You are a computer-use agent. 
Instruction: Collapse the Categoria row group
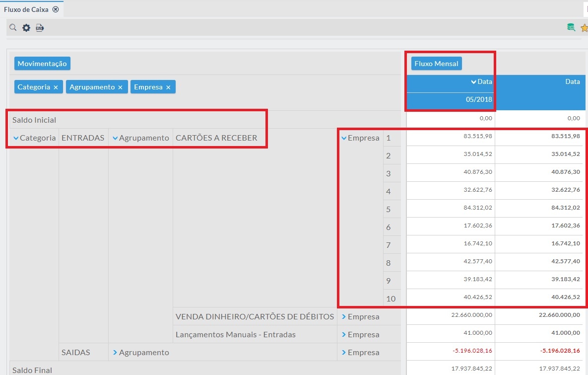[16, 138]
